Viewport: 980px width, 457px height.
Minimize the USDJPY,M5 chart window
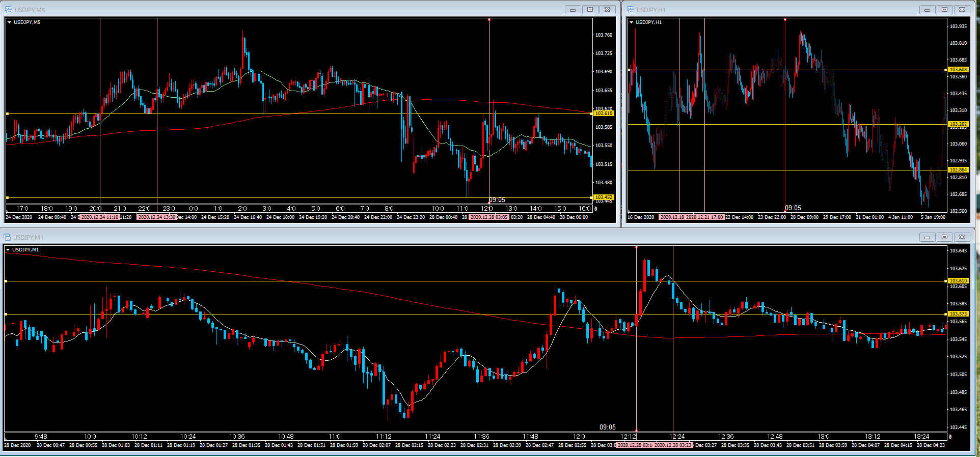[x=573, y=10]
